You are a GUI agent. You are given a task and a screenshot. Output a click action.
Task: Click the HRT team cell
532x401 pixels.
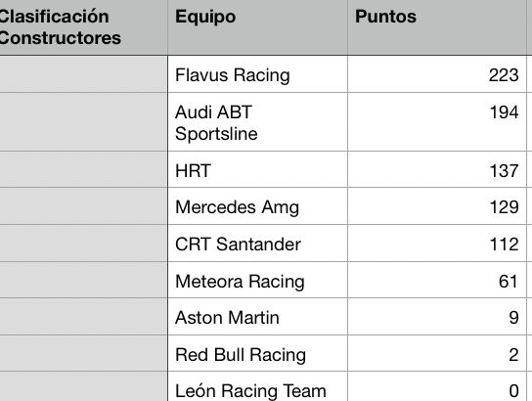pos(257,169)
